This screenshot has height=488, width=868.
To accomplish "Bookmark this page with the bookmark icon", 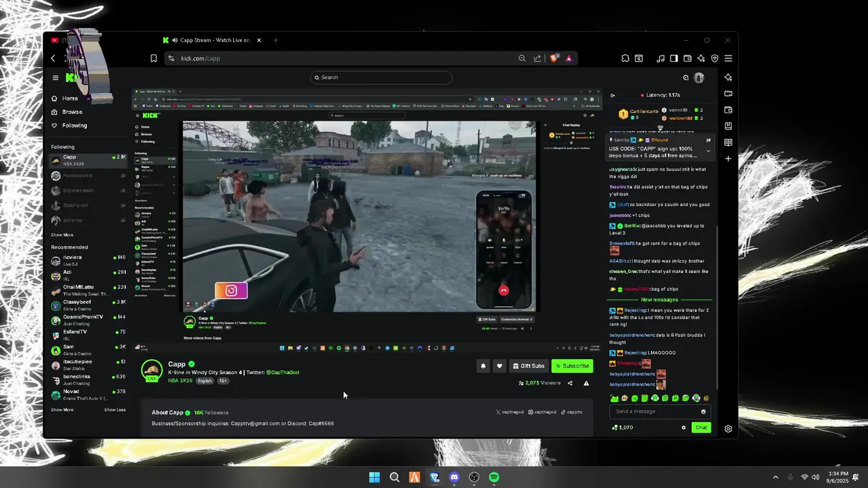I will pos(154,58).
